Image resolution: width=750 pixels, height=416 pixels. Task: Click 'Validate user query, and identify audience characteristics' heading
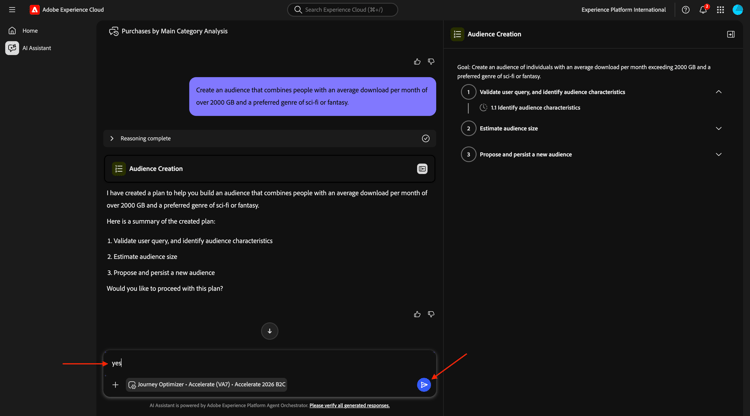tap(552, 92)
